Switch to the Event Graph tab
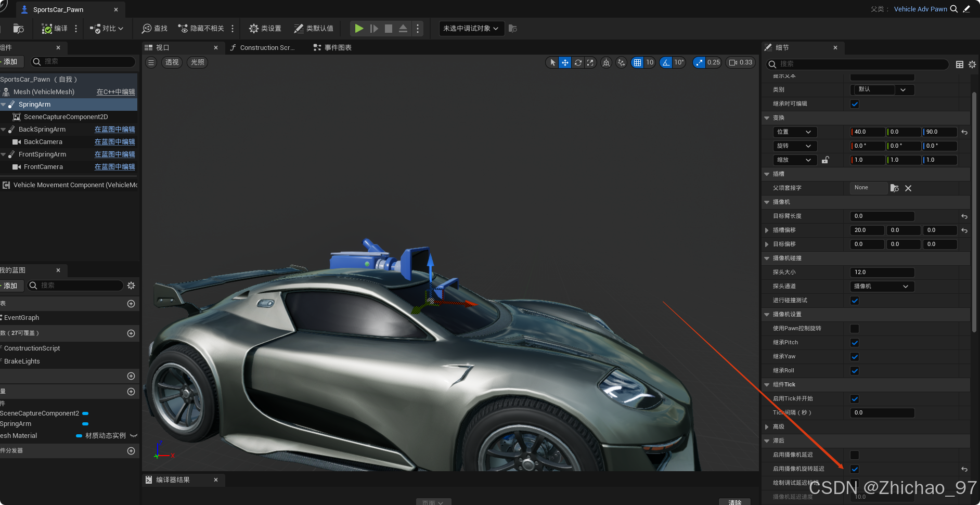 [333, 48]
